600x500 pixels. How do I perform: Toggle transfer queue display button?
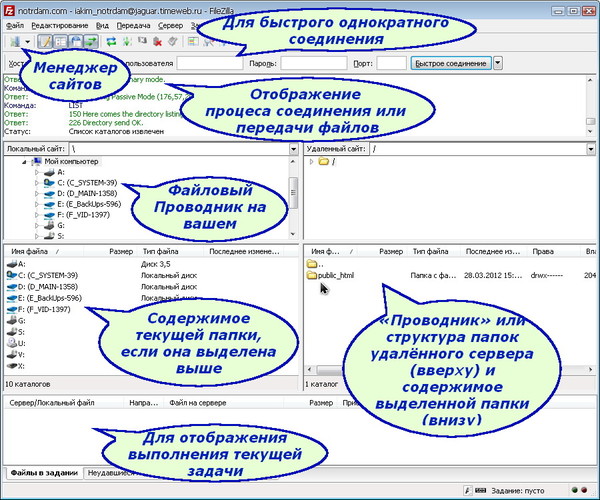point(91,41)
